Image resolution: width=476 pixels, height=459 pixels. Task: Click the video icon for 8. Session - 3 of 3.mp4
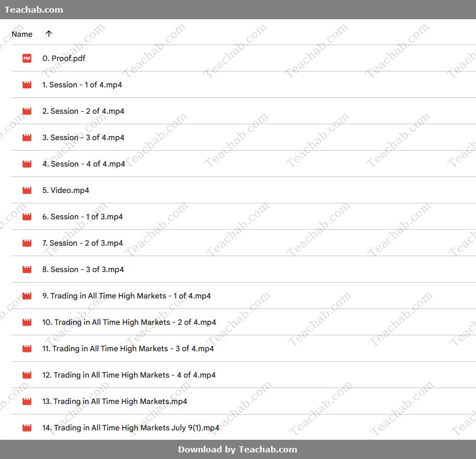point(27,269)
